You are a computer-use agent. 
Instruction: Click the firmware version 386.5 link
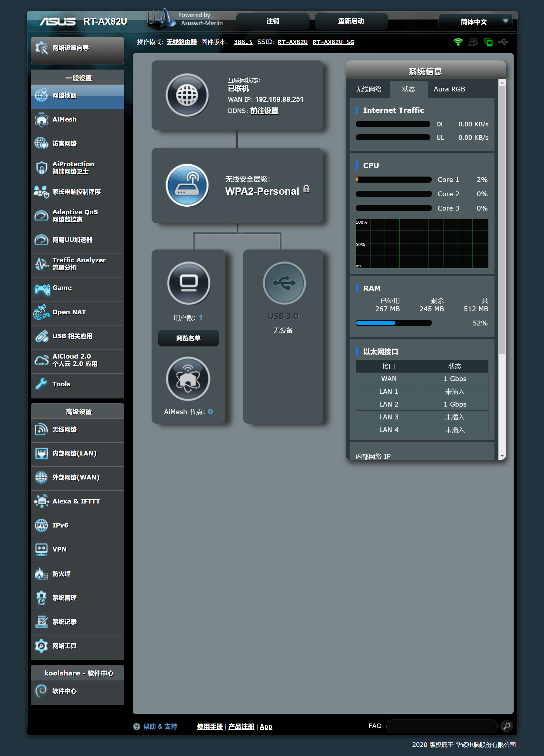click(243, 42)
